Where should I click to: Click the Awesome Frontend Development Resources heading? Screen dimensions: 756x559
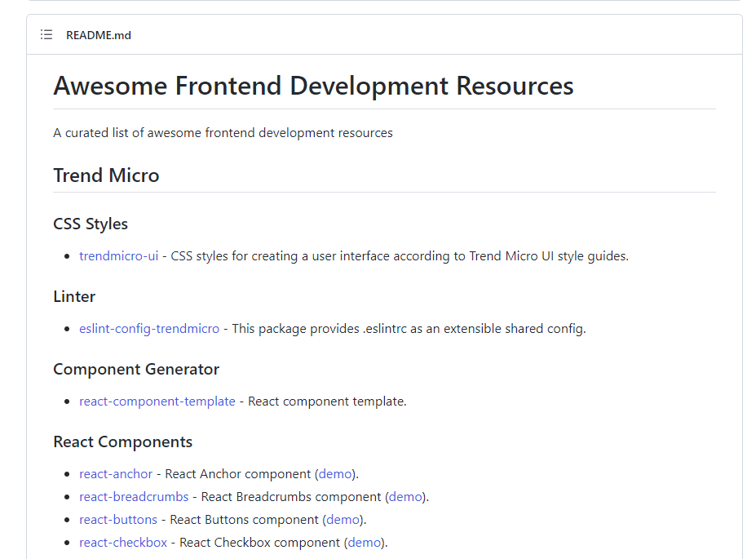(313, 86)
